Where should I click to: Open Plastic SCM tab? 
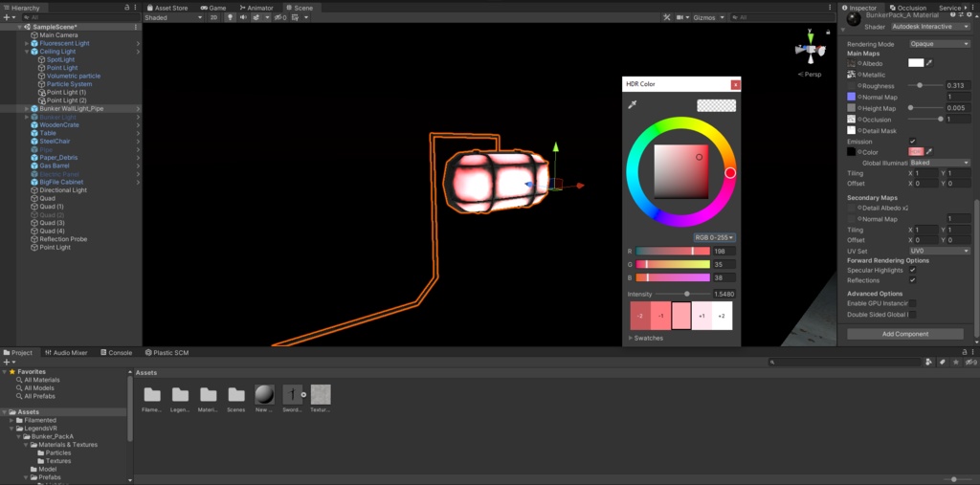tap(167, 352)
